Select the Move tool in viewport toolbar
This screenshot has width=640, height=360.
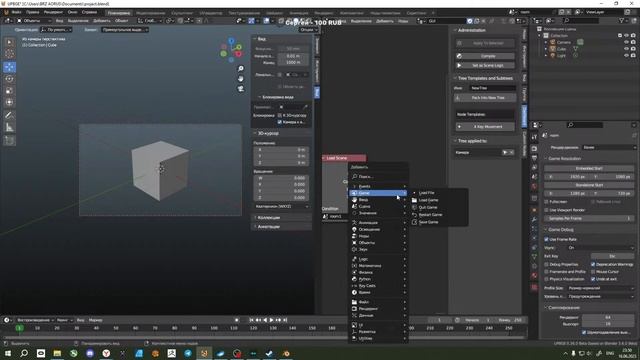click(x=9, y=67)
